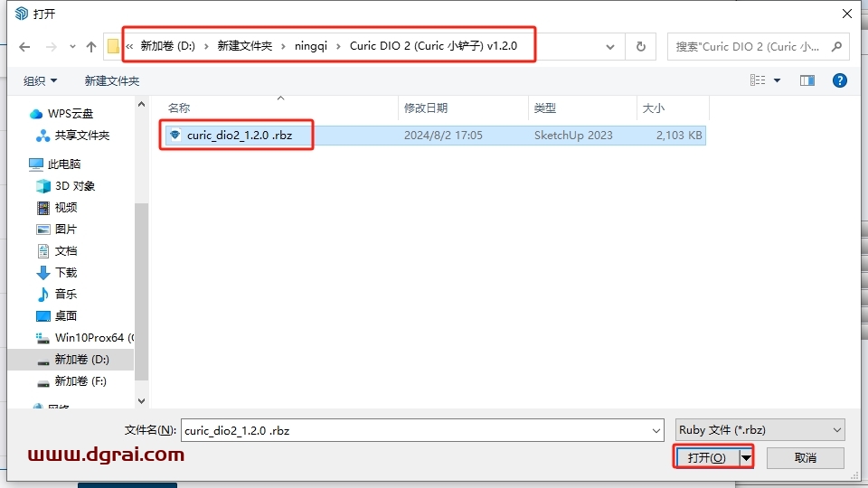
Task: Open 共享文件夹 in the sidebar
Action: [72, 135]
